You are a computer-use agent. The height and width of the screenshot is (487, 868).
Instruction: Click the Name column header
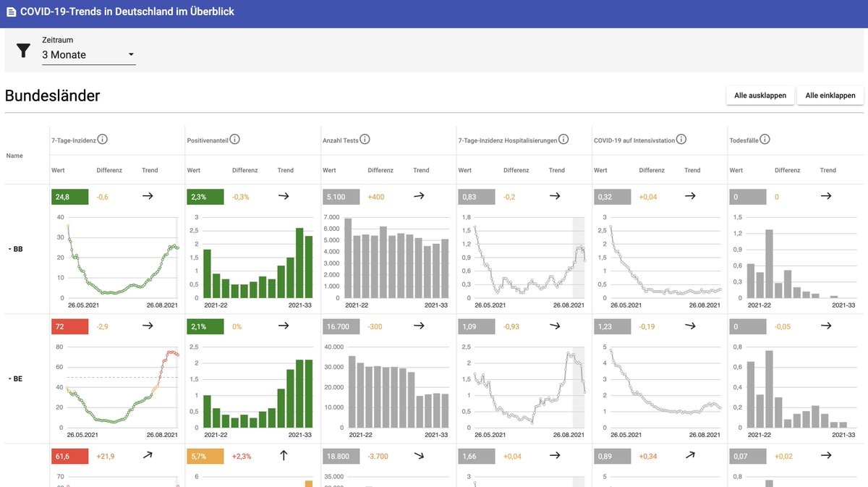[14, 156]
